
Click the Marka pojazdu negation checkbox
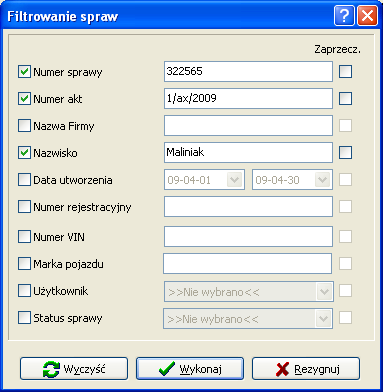[x=345, y=263]
